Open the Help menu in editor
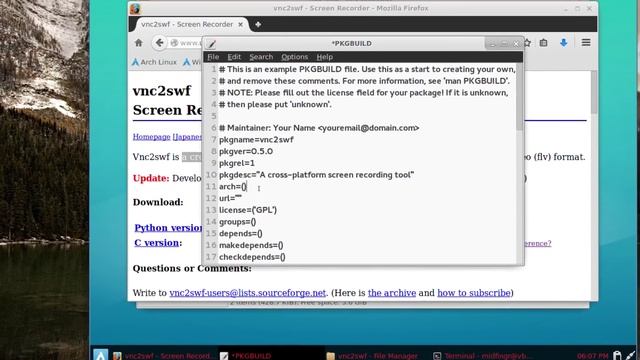Viewport: 640px width, 360px height. [x=324, y=57]
